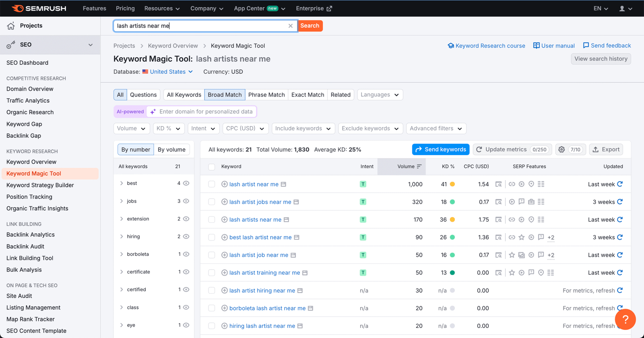Screen dimensions: 644x338
Task: Open SERP view icon for 'lash artist near me'
Action: (x=283, y=184)
